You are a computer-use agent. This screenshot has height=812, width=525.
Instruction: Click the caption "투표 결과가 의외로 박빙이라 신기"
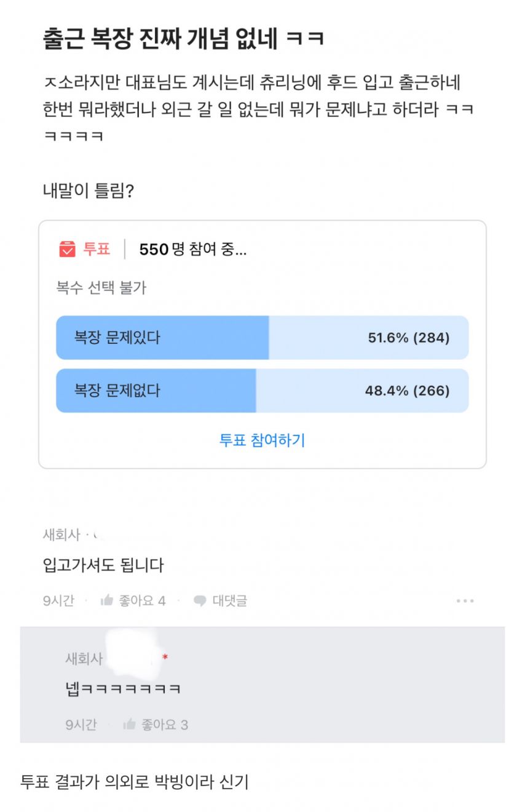pos(134,782)
